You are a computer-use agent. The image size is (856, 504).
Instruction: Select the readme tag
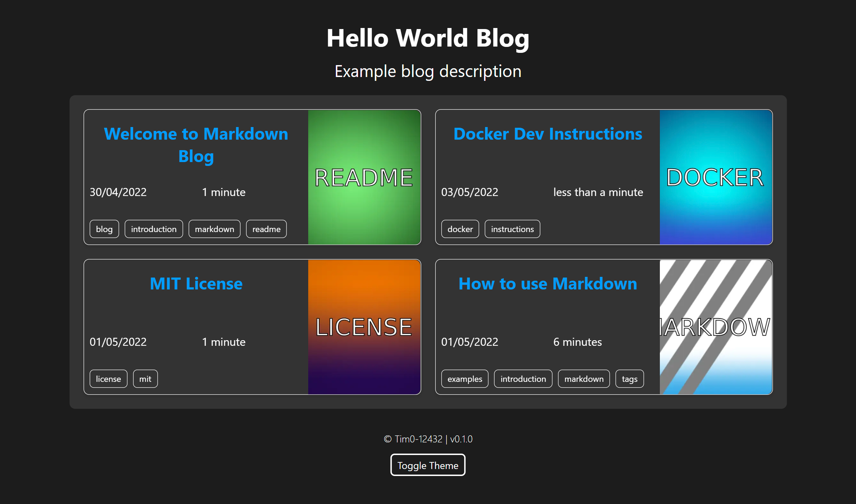click(x=266, y=229)
